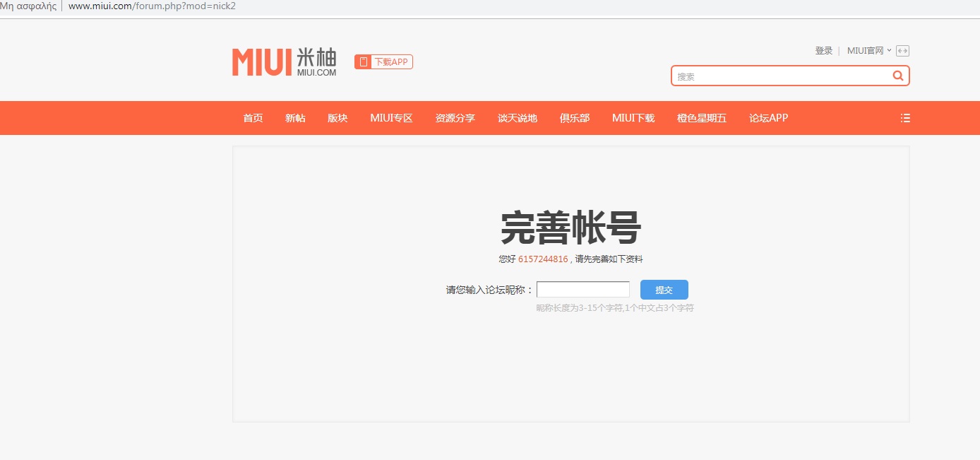
Task: Open the 首页 nav item
Action: coord(253,118)
